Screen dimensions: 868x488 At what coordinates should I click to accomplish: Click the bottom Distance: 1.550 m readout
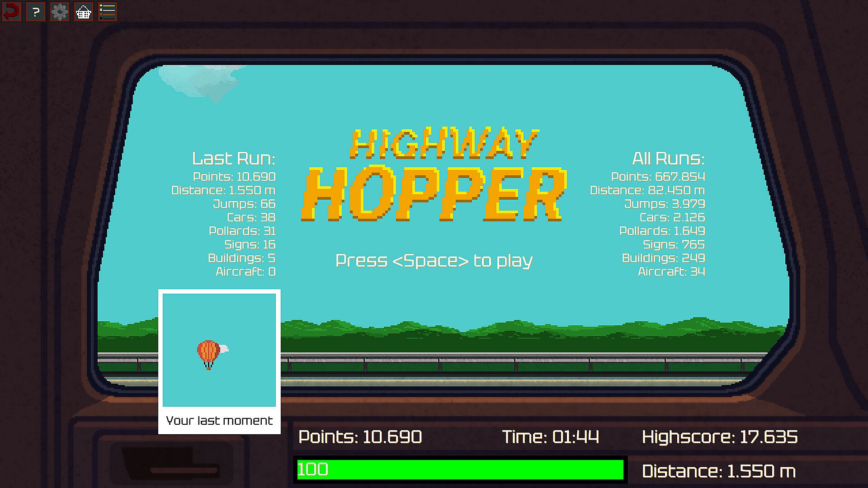719,471
